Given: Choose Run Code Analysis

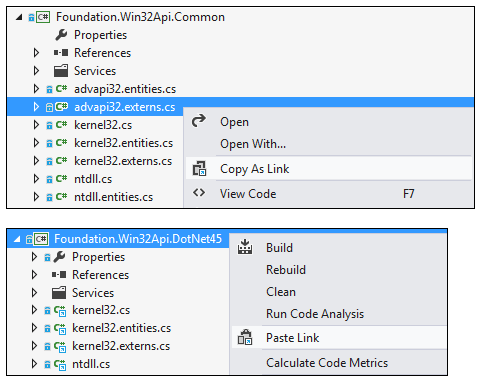Looking at the screenshot, I should click(315, 314).
